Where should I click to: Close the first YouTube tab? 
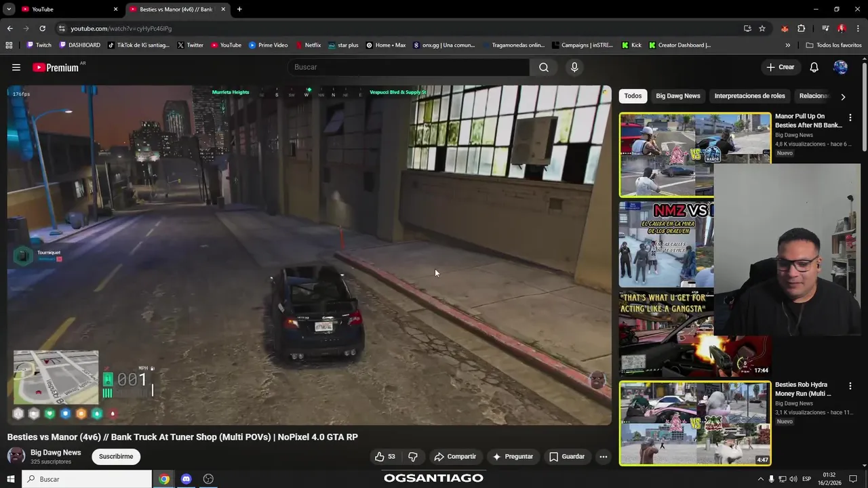click(x=115, y=9)
